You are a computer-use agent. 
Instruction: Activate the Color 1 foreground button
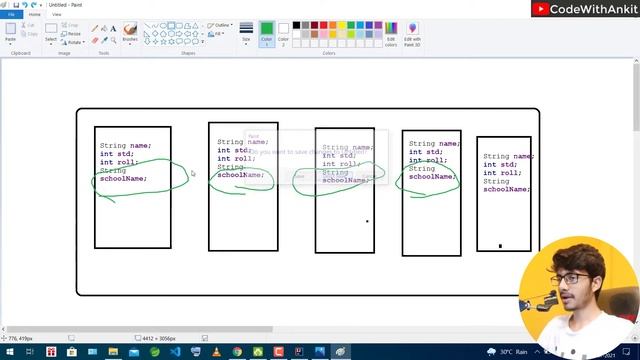click(267, 34)
